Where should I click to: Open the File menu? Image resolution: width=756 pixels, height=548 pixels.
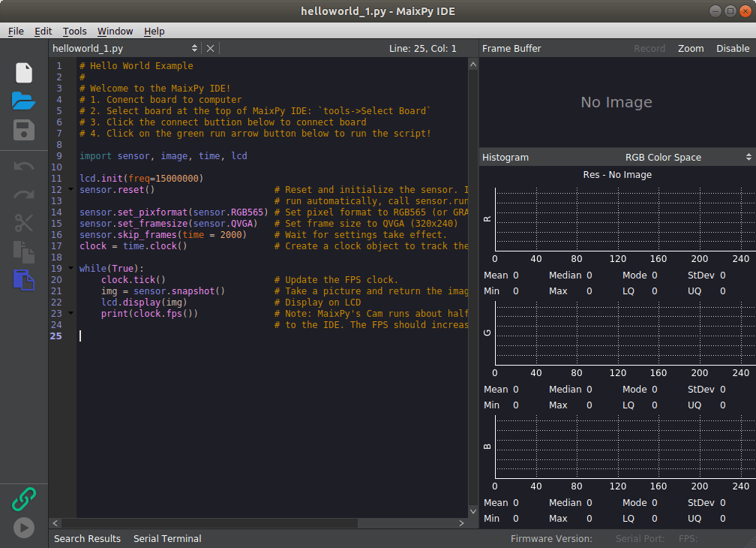click(x=16, y=31)
